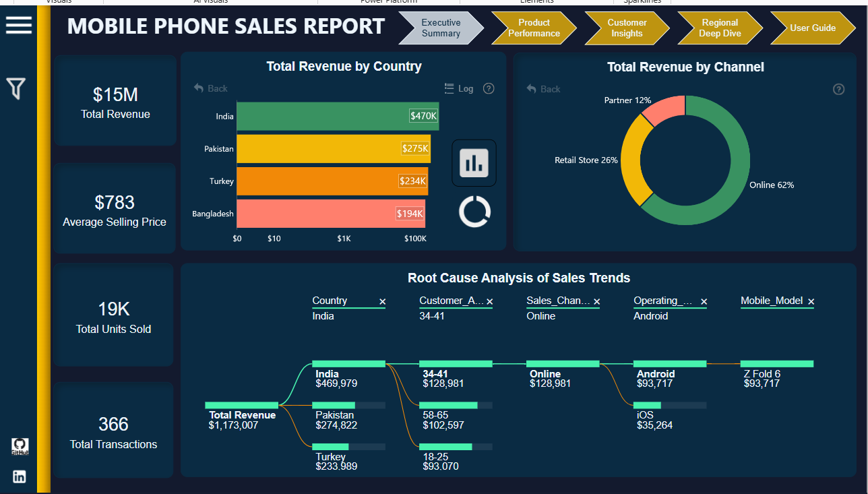The height and width of the screenshot is (494, 868).
Task: Select the India node in tree
Action: click(348, 364)
